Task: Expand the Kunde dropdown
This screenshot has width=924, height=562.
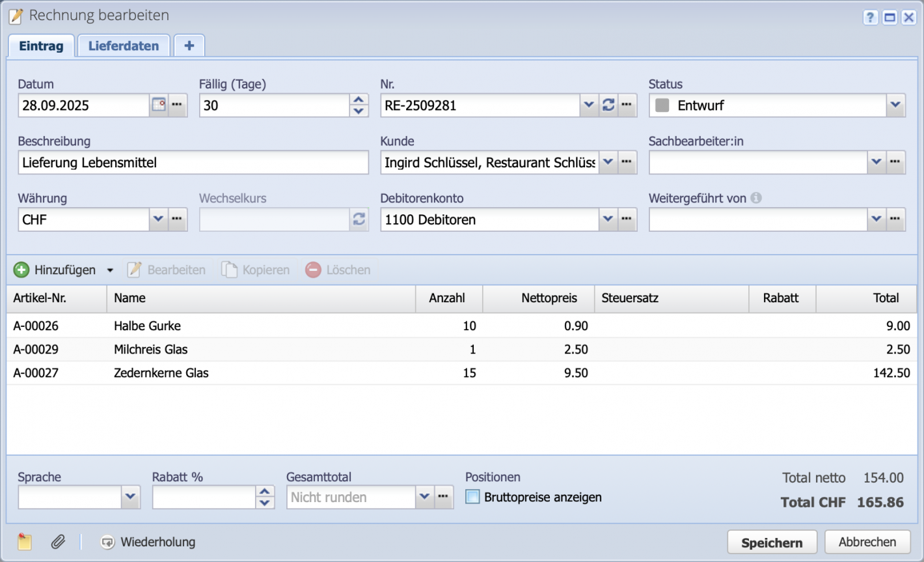Action: click(x=608, y=162)
